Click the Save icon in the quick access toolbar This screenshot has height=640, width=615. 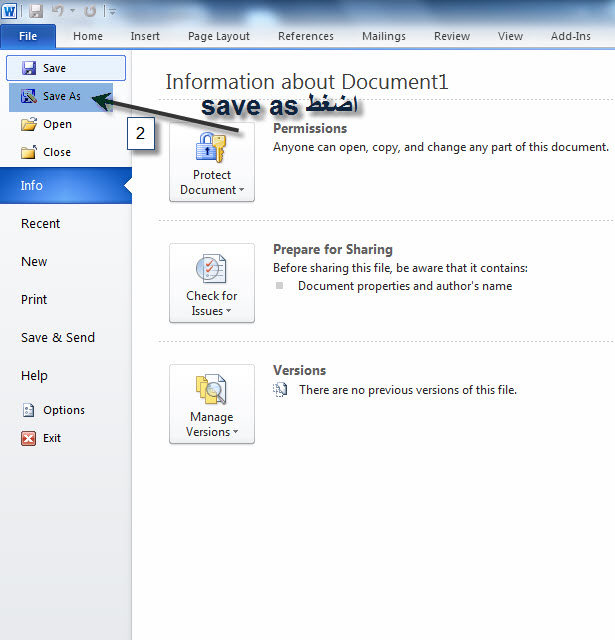(x=36, y=11)
